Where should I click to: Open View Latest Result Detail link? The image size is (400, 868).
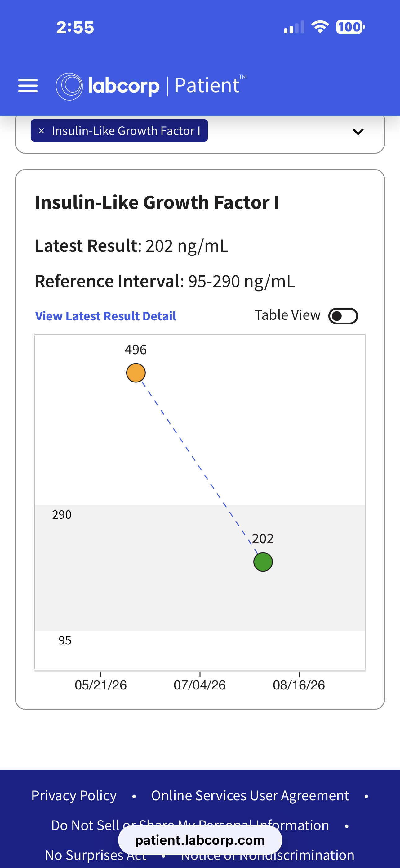(x=106, y=316)
